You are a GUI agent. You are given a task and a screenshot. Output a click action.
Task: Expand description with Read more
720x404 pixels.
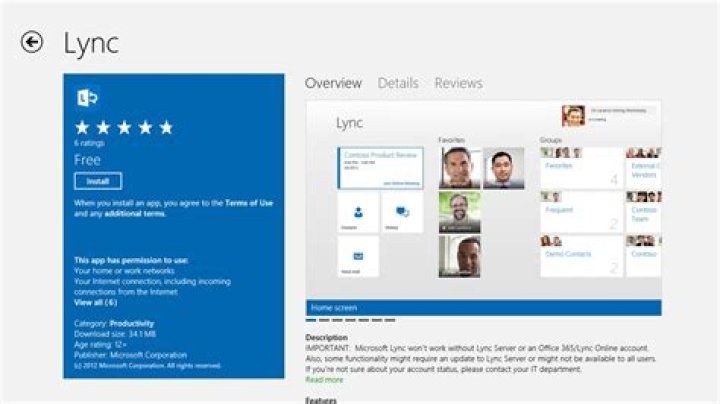coord(324,380)
